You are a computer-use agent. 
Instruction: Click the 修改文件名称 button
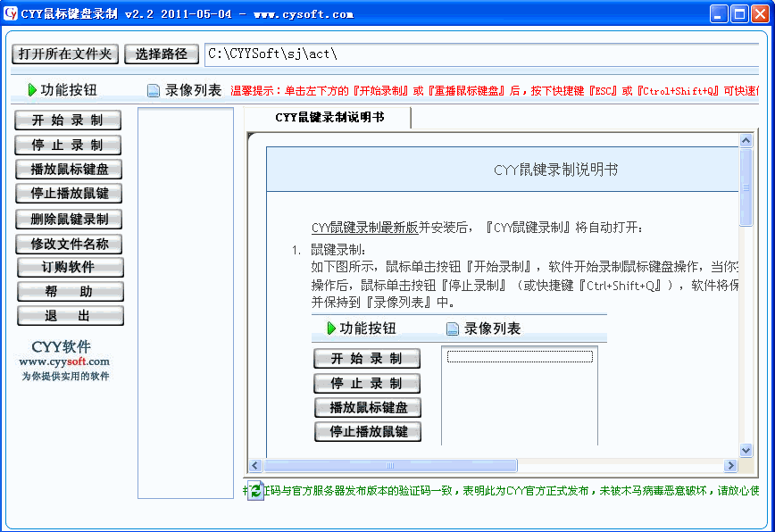69,244
